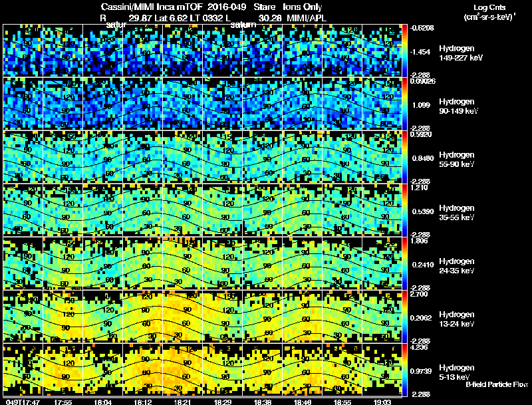This screenshot has width=532, height=405.
Task: Select the 1.210 colorbar maximum value
Action: (x=420, y=188)
